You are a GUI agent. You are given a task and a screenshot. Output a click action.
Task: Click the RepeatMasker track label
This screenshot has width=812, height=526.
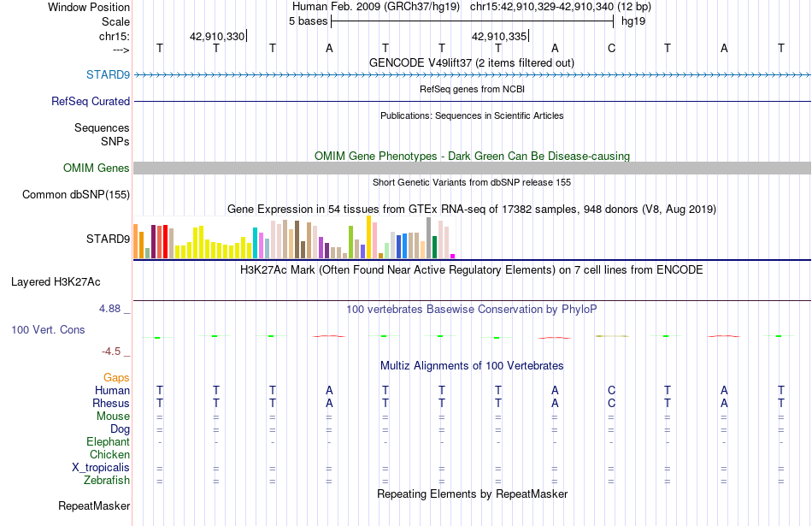tap(94, 505)
